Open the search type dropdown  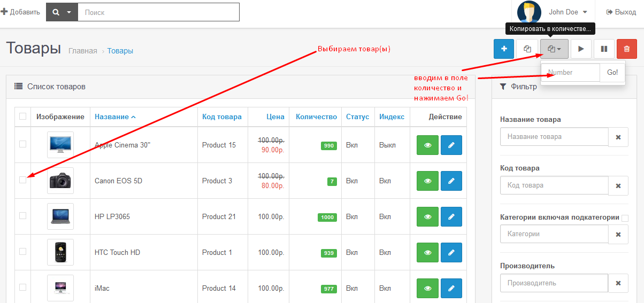(x=62, y=12)
